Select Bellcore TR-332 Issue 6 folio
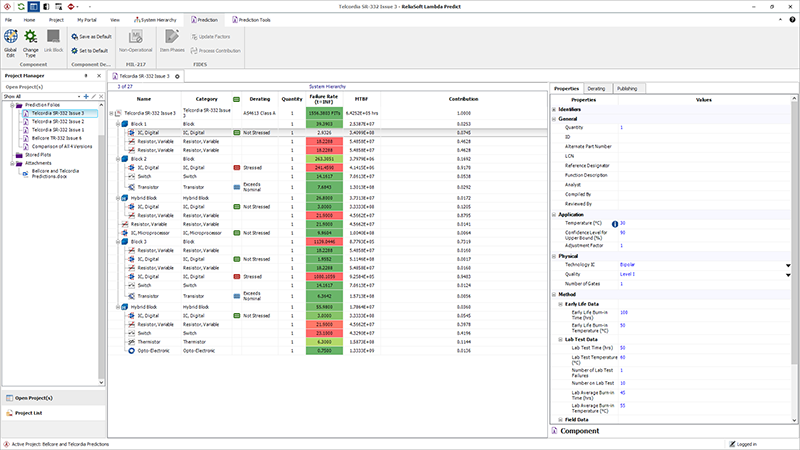 point(57,138)
